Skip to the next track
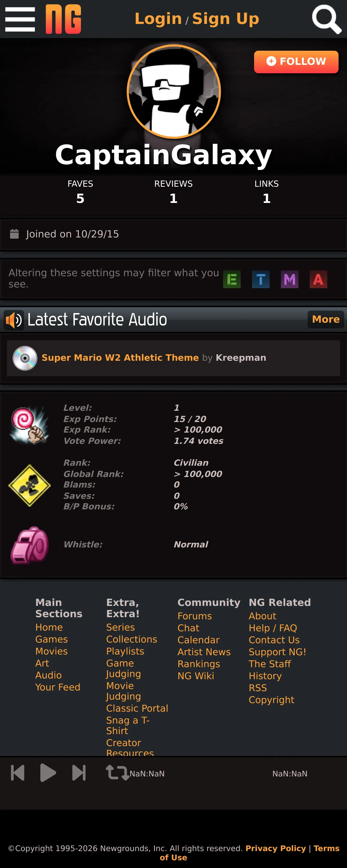The height and width of the screenshot is (868, 347). coord(79,773)
